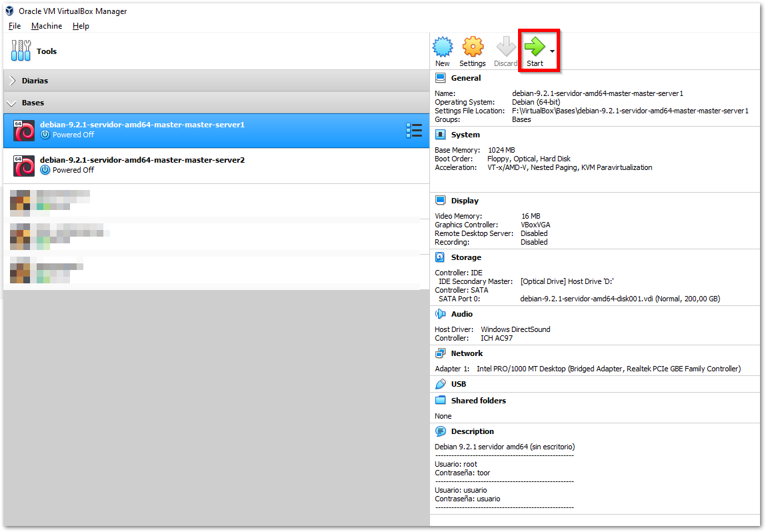The width and height of the screenshot is (766, 532).
Task: Open the Machine menu
Action: [47, 26]
